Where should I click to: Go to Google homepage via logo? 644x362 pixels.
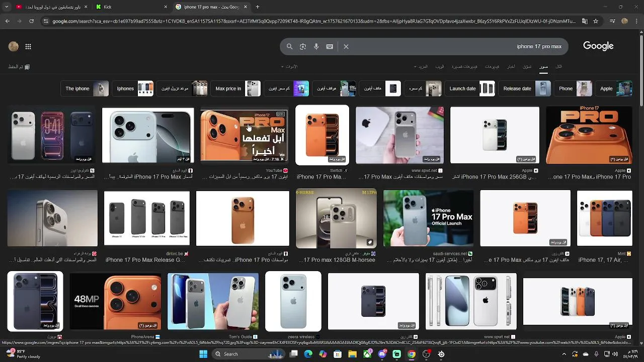598,46
